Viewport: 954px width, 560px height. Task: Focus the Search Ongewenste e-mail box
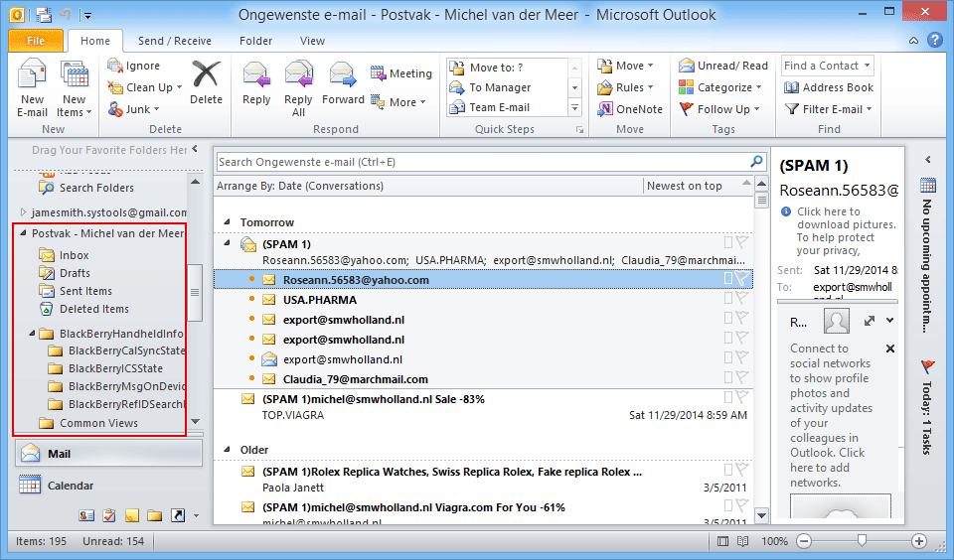(483, 162)
